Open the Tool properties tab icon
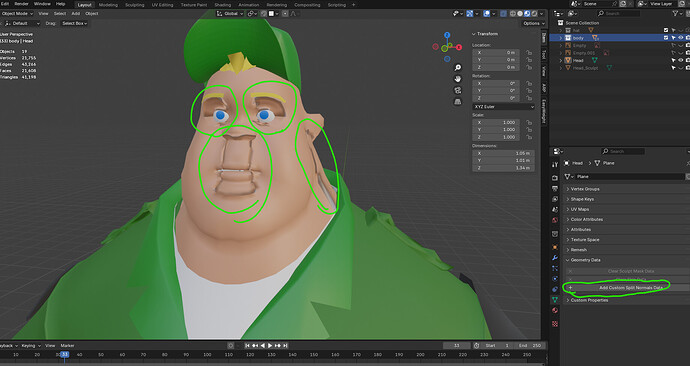The image size is (690, 366). tap(555, 165)
